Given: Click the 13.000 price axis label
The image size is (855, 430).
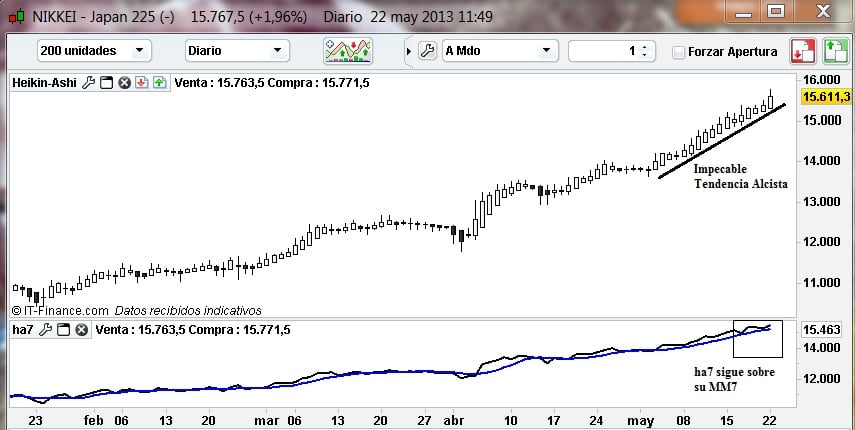Looking at the screenshot, I should (822, 202).
